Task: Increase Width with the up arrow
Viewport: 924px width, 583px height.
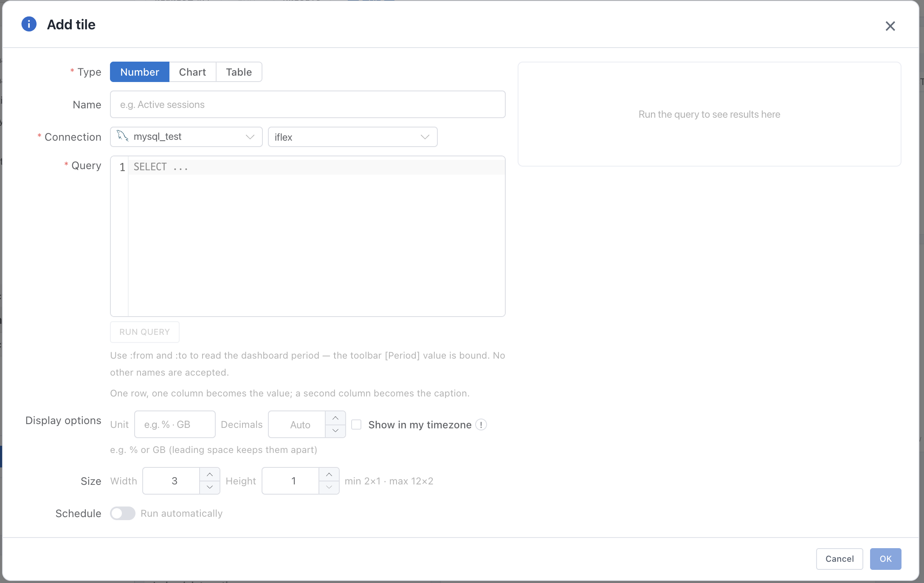Action: pos(210,474)
